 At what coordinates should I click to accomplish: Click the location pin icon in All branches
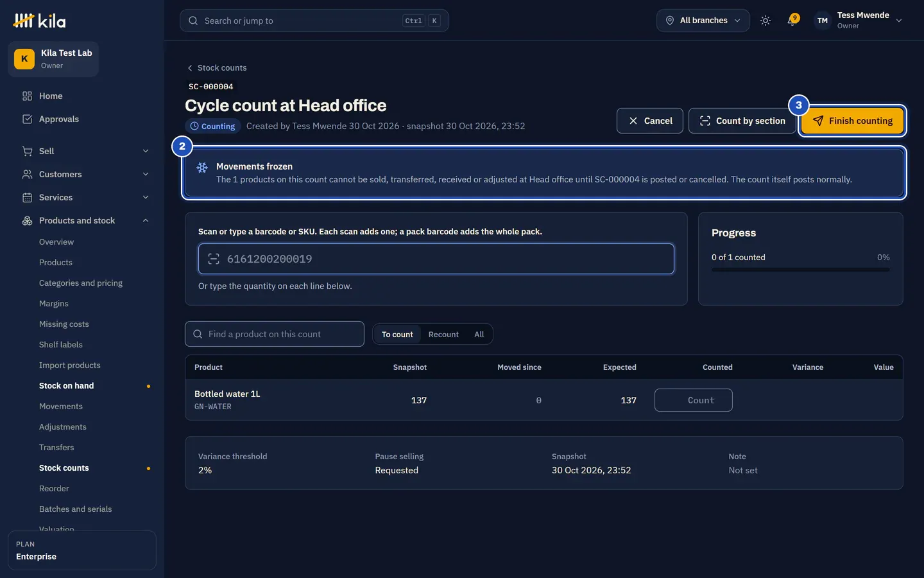(670, 21)
